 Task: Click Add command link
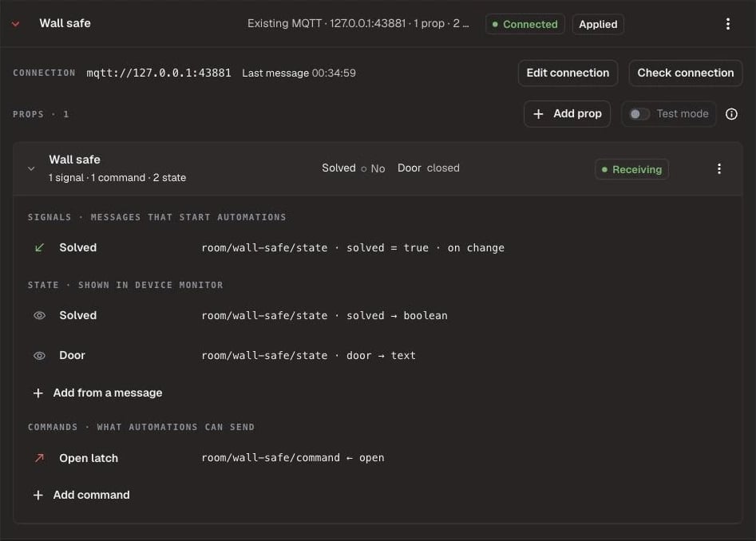click(91, 496)
